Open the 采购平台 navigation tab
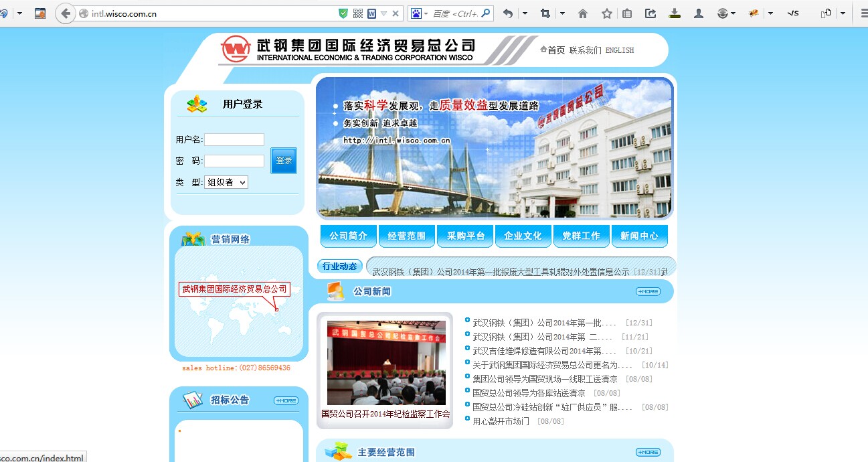868x462 pixels. [x=465, y=236]
